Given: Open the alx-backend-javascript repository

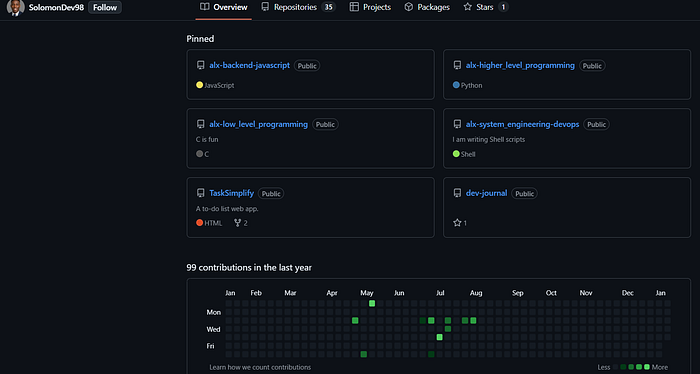Looking at the screenshot, I should (x=250, y=65).
